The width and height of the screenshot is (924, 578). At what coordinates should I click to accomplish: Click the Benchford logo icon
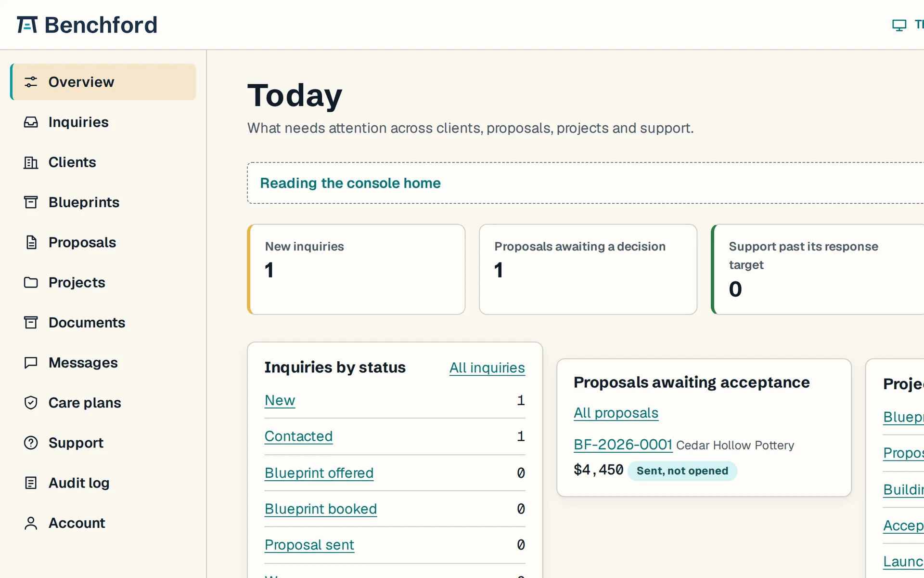click(27, 25)
